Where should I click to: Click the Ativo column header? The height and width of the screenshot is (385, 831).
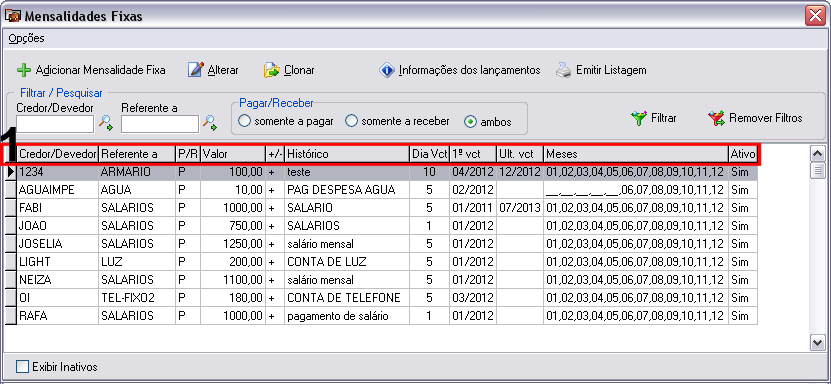(x=743, y=154)
